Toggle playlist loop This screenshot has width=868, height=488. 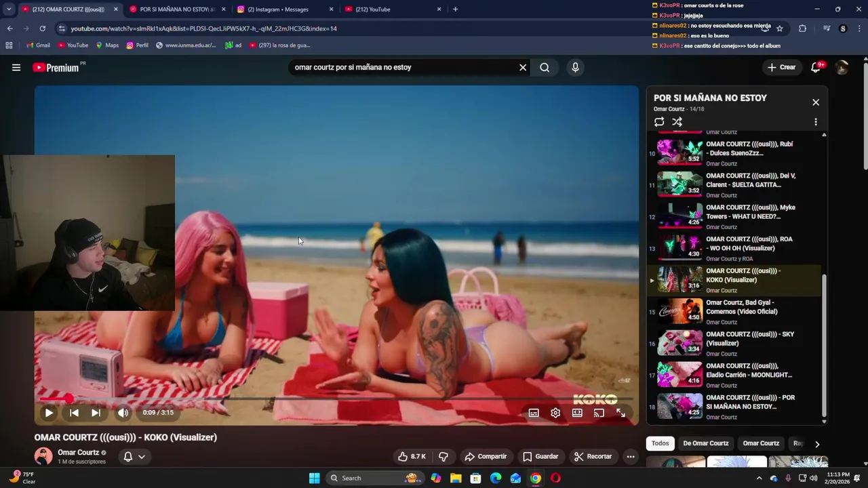click(659, 122)
